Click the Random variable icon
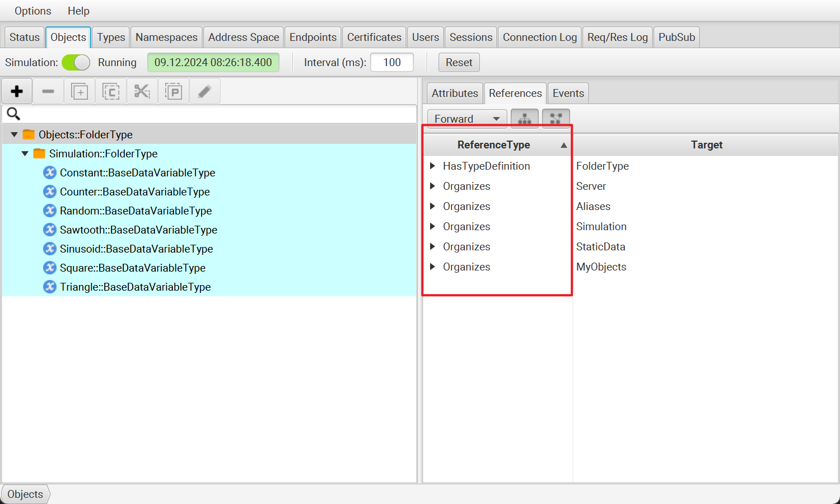Viewport: 840px width, 504px height. (50, 211)
